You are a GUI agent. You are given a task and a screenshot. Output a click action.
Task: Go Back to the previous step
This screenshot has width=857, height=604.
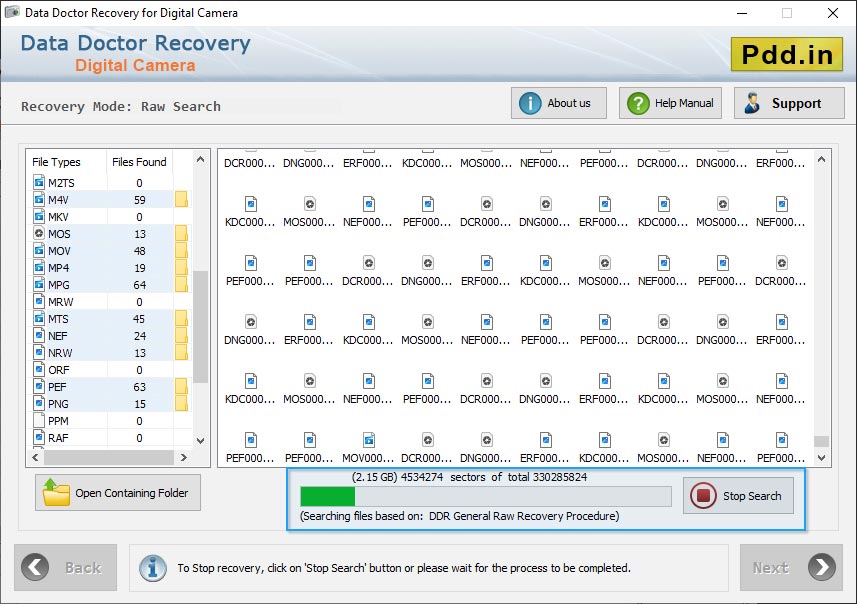click(66, 567)
